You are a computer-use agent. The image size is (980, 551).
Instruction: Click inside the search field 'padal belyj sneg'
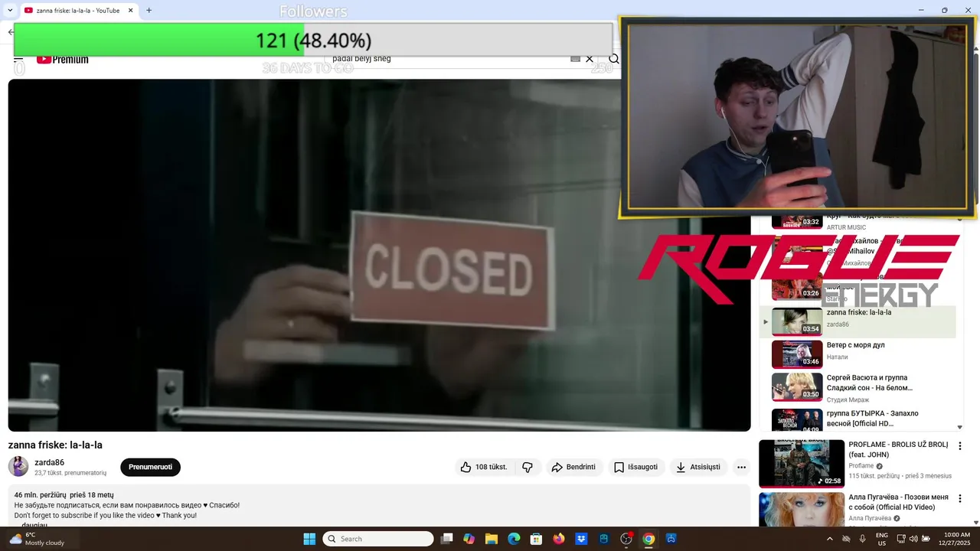448,59
